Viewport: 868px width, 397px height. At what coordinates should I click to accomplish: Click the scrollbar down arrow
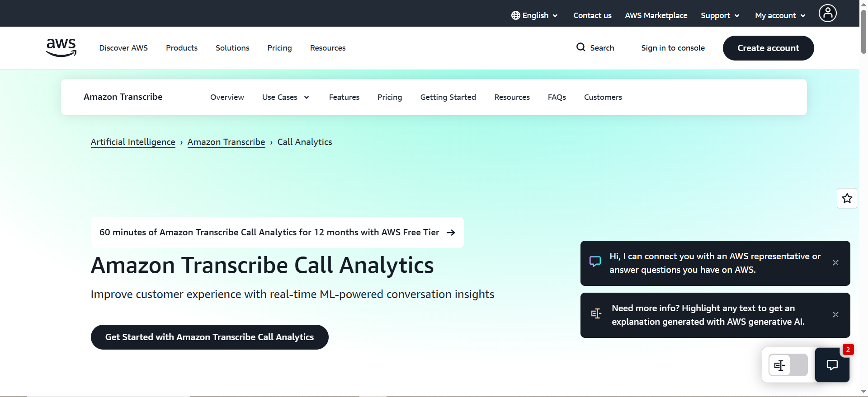(863, 392)
